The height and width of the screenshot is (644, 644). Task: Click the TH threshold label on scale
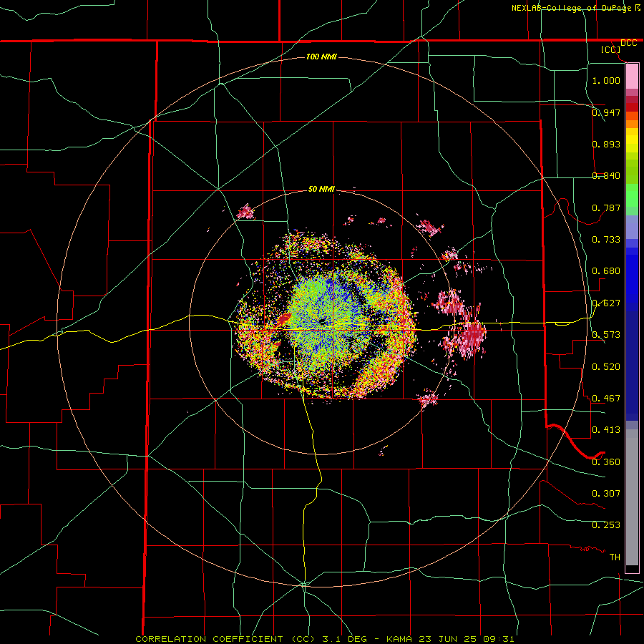(x=615, y=557)
